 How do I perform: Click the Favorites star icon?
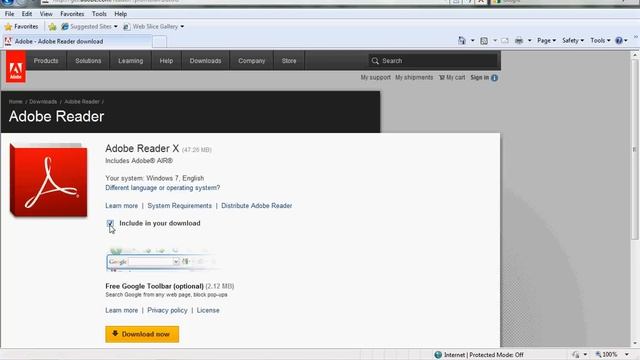click(8, 27)
